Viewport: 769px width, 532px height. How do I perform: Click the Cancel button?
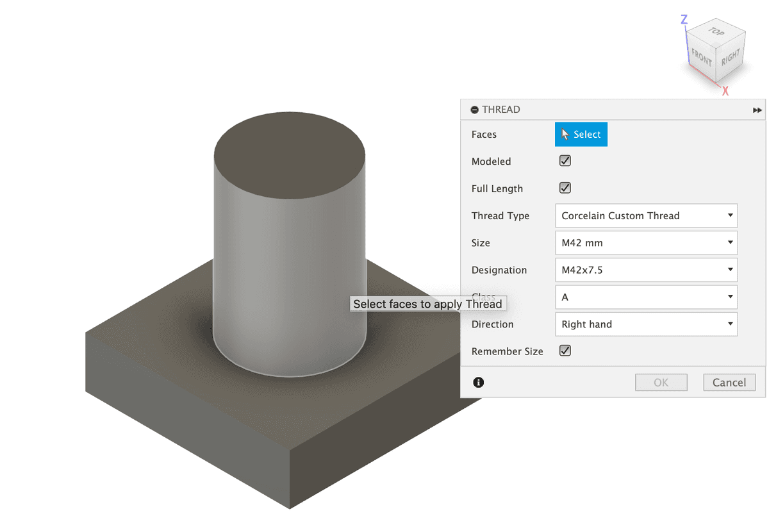(x=729, y=383)
